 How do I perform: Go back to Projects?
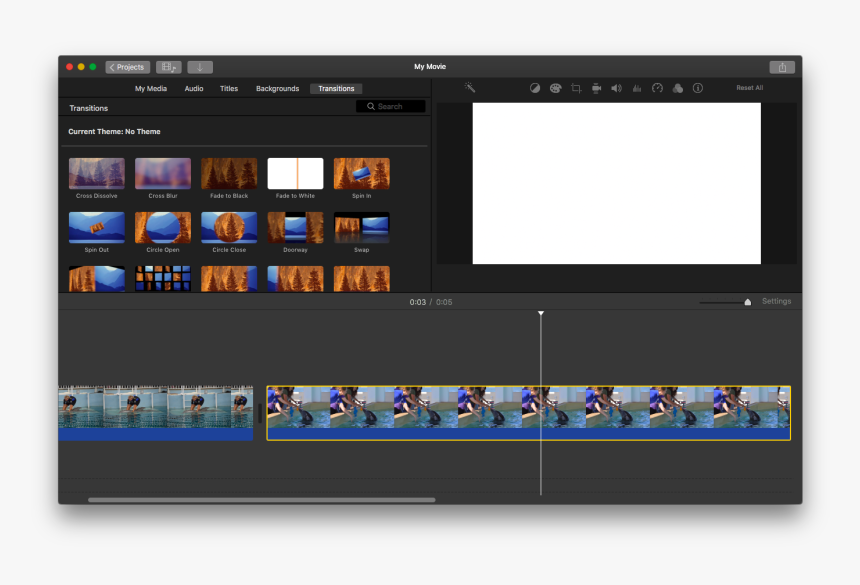tap(127, 67)
